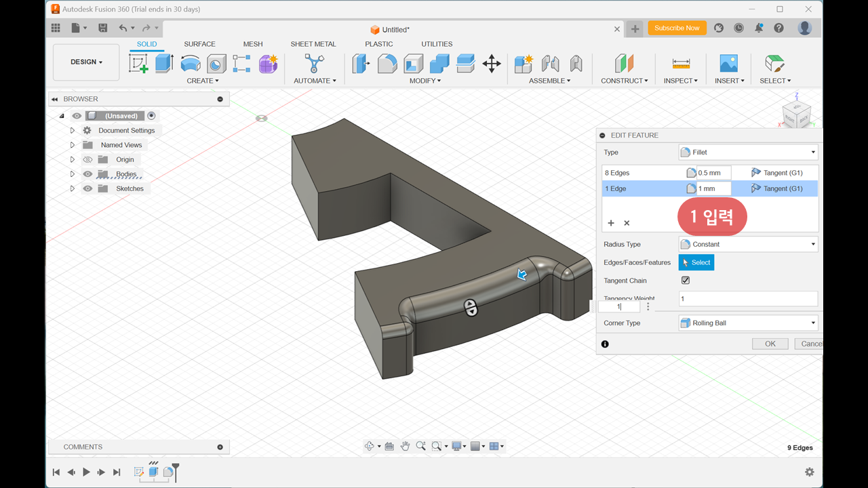868x488 pixels.
Task: Select the Hole tool
Action: point(216,64)
